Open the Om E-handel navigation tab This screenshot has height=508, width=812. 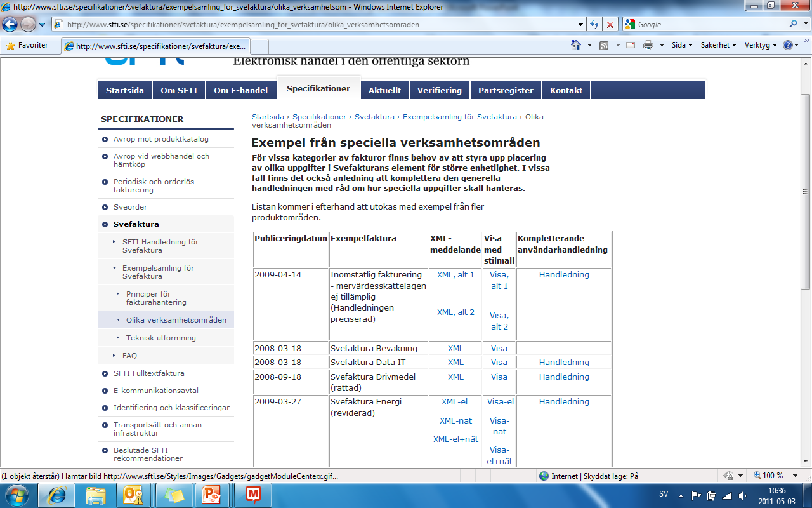(x=241, y=90)
